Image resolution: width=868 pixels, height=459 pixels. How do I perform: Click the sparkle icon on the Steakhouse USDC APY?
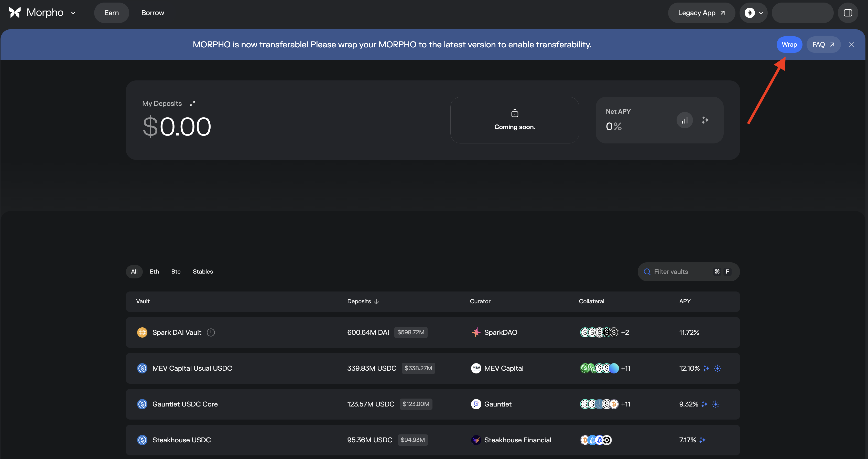click(702, 440)
